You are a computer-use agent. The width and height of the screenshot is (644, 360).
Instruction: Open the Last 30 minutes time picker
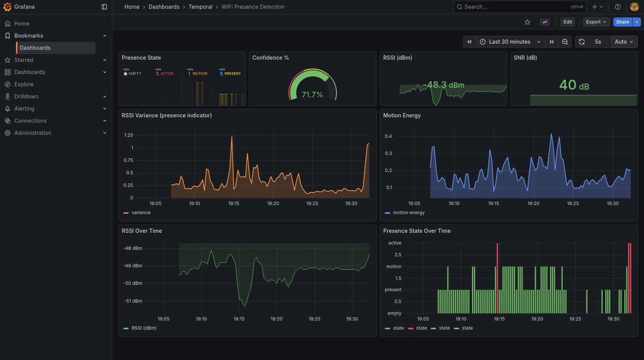pyautogui.click(x=510, y=42)
